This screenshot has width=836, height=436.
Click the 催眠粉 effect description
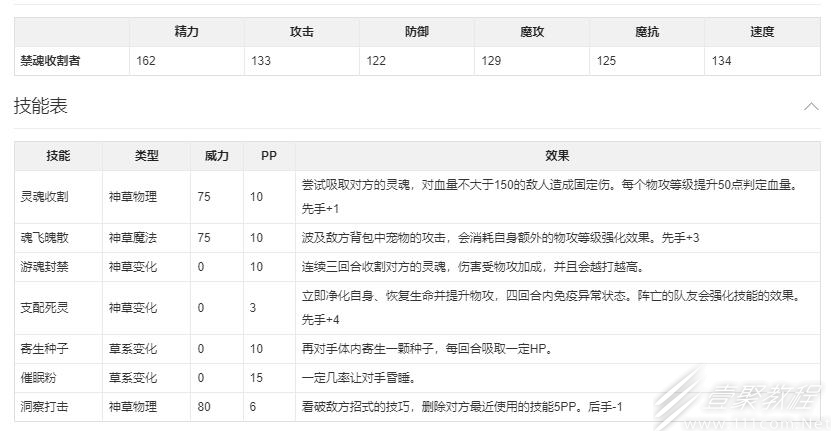tap(358, 378)
